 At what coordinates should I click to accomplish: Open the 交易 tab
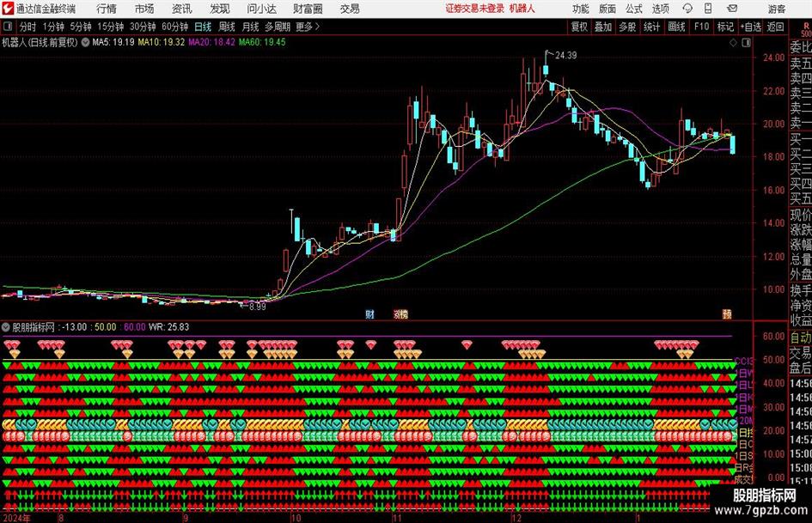pos(350,9)
